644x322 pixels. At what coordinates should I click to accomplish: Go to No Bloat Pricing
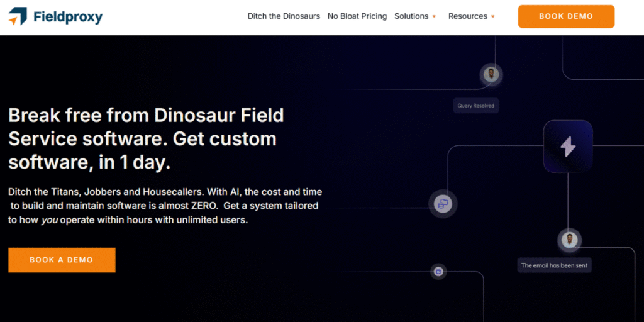pyautogui.click(x=357, y=16)
